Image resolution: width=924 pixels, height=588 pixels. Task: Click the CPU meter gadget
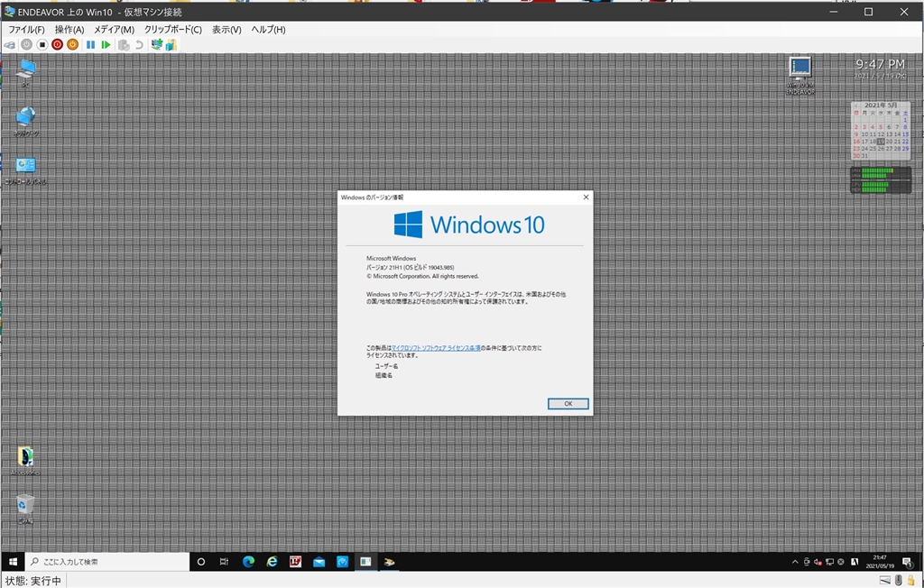[x=881, y=179]
